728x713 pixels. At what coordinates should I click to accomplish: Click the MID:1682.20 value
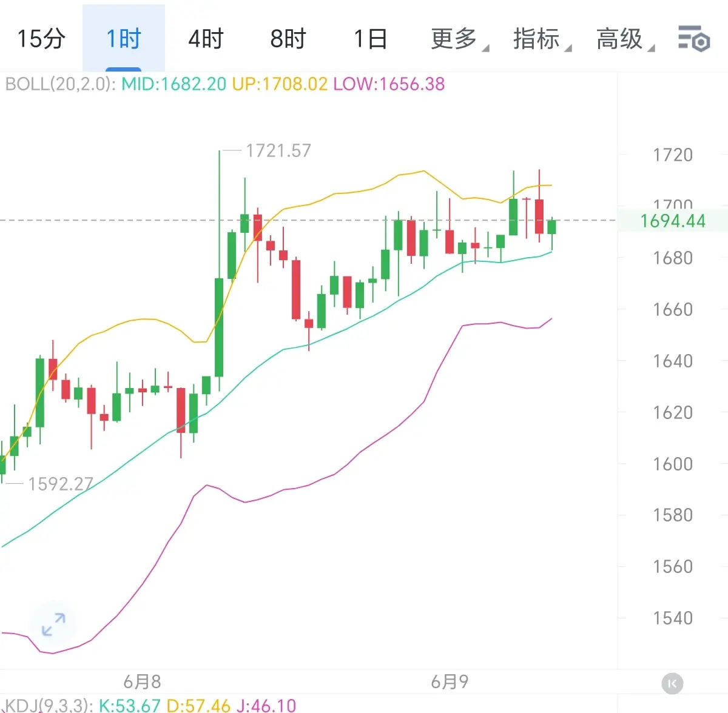click(x=174, y=84)
